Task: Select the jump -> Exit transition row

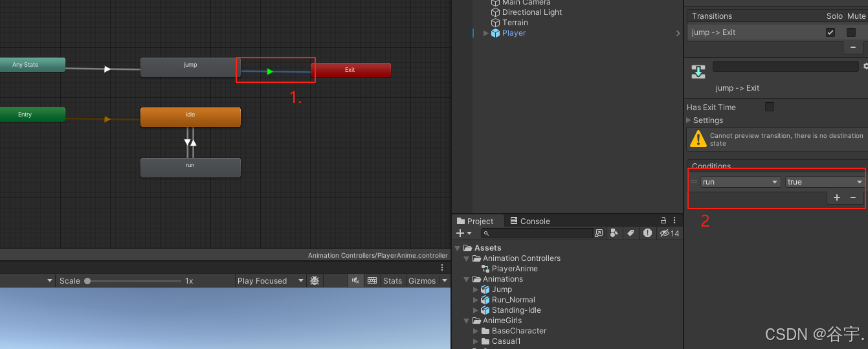Action: click(x=777, y=32)
